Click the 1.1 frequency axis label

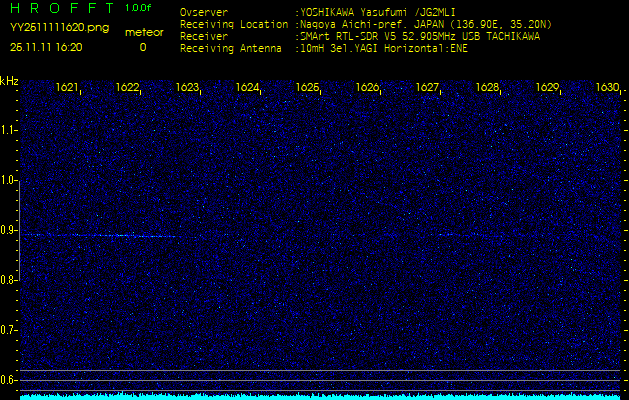point(9,130)
